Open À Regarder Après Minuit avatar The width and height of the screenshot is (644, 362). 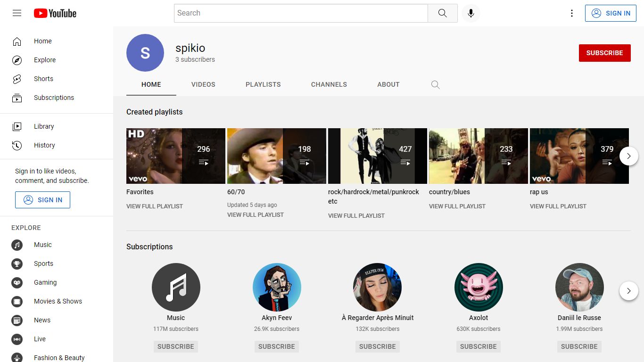(378, 287)
